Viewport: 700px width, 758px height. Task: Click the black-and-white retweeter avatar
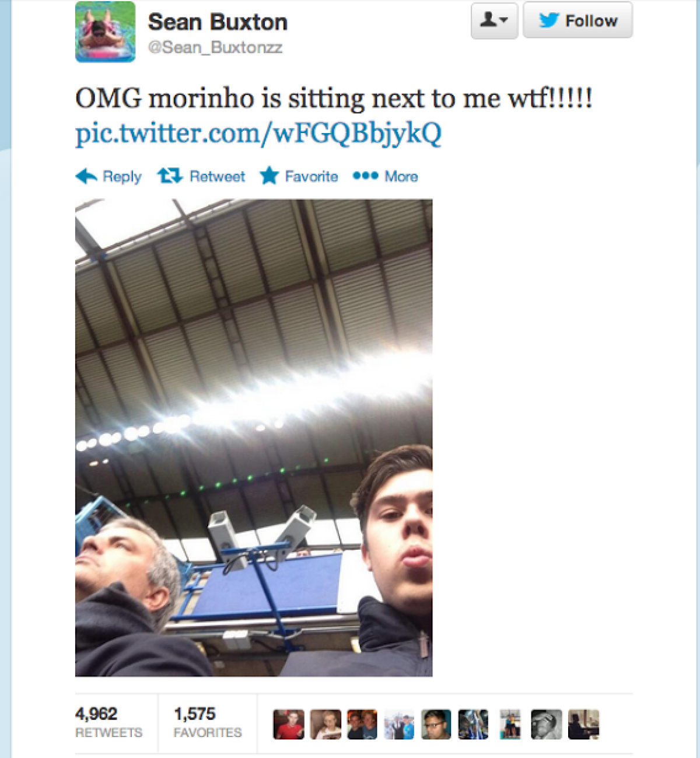coord(547,725)
